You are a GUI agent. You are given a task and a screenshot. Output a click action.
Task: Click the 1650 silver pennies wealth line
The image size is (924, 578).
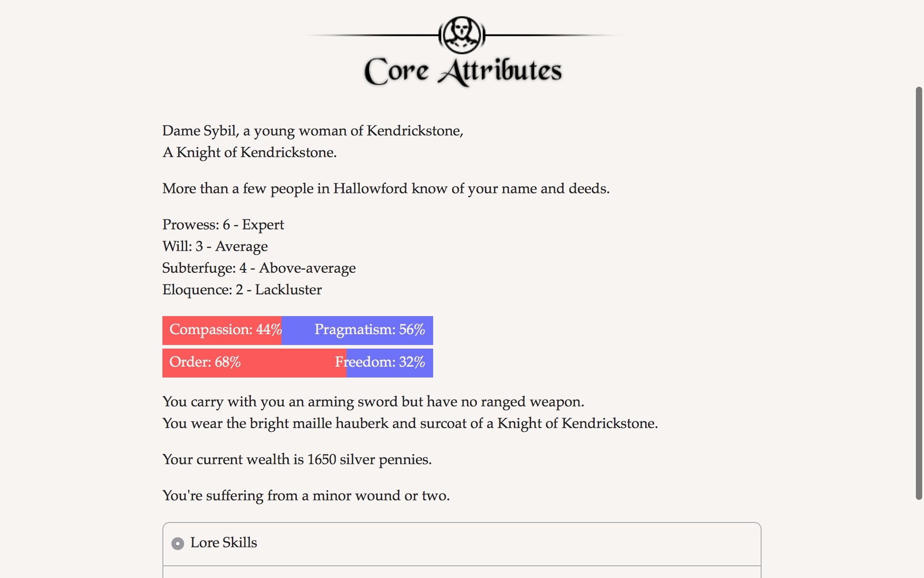click(297, 459)
